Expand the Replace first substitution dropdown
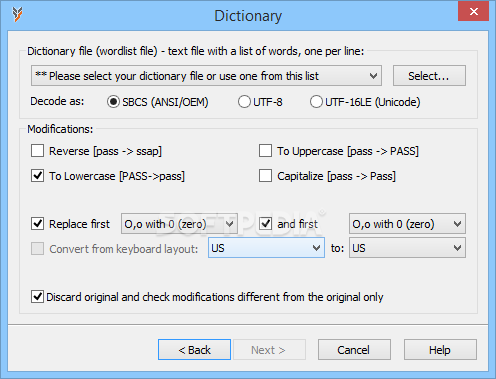 179,224
